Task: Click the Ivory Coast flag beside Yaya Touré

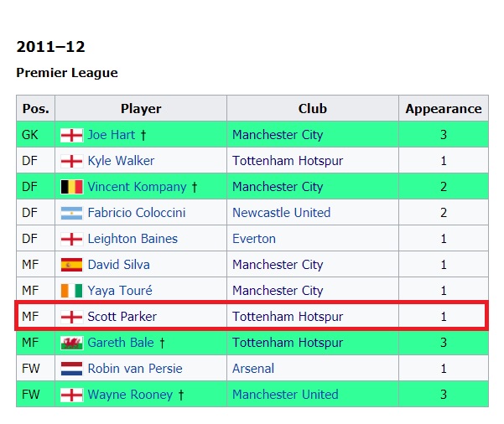Action: (71, 291)
